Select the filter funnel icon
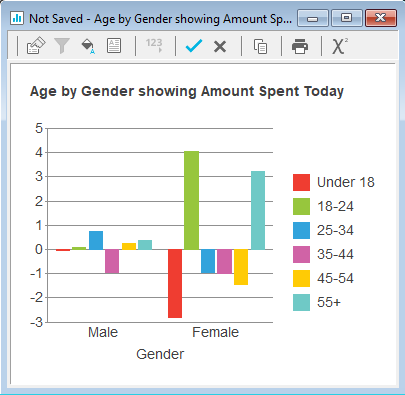Viewport: 405px width, 395px height. tap(62, 46)
